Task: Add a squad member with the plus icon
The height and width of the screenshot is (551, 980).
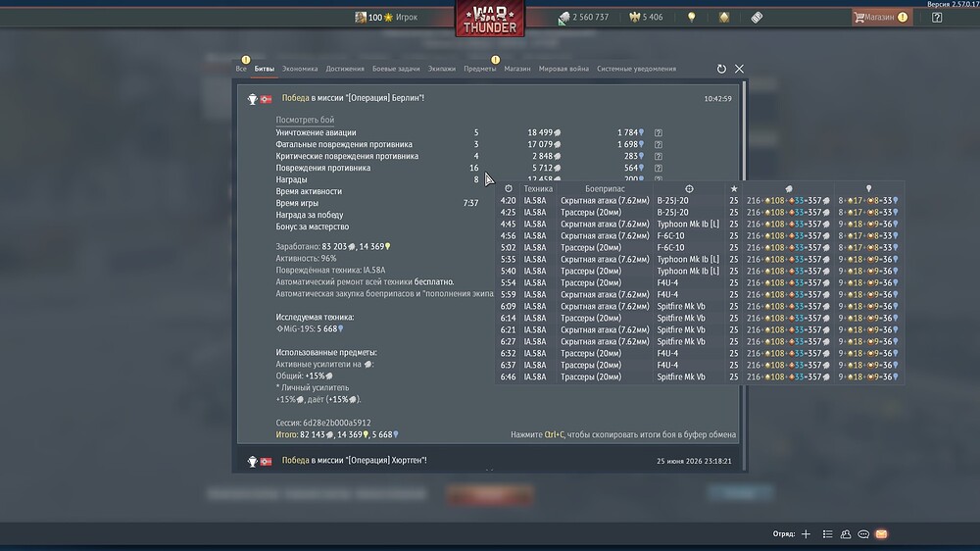Action: tap(806, 534)
